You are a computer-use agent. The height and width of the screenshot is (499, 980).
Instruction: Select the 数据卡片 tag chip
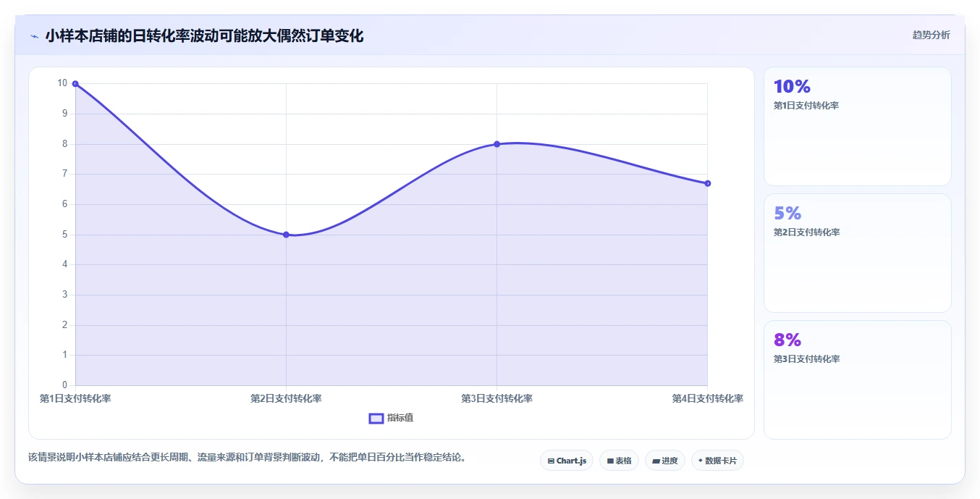tap(717, 461)
